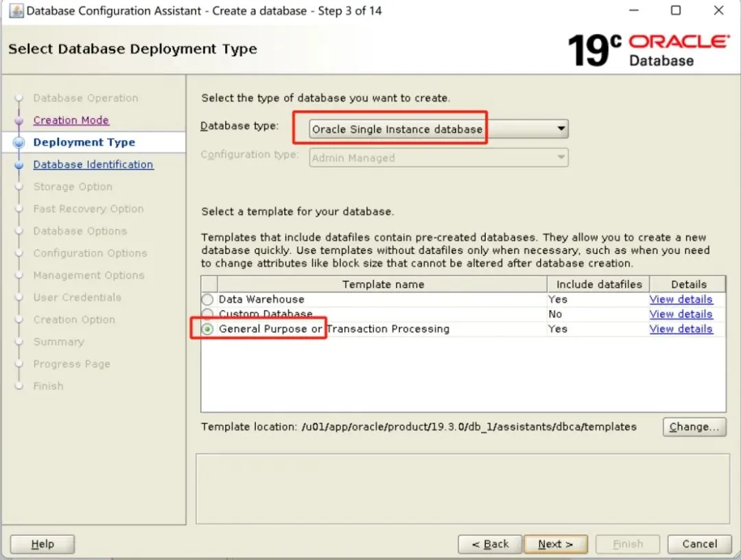The width and height of the screenshot is (741, 560).
Task: Click the Database Options step
Action: 80,231
